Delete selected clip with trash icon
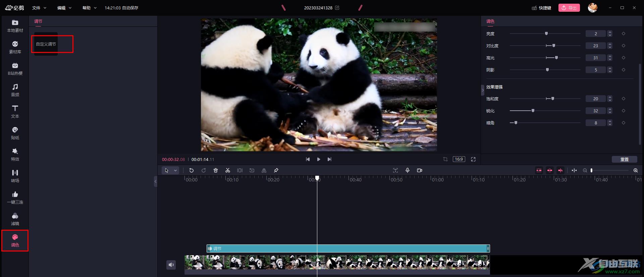The image size is (644, 277). 216,170
